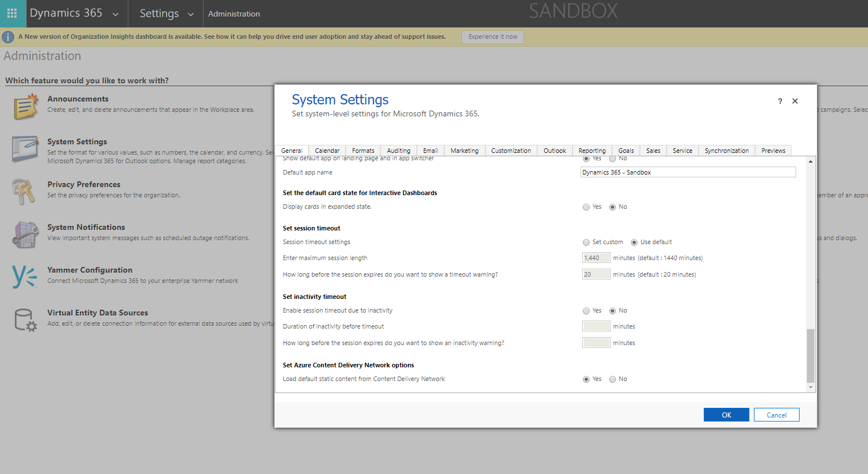Select Yes for expanded card state
Screen dimensions: 868x474
[x=586, y=207]
